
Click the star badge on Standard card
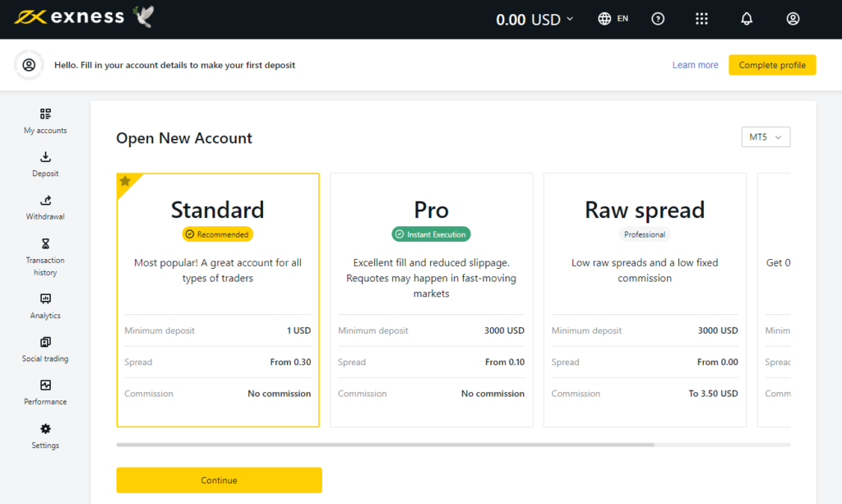click(125, 182)
